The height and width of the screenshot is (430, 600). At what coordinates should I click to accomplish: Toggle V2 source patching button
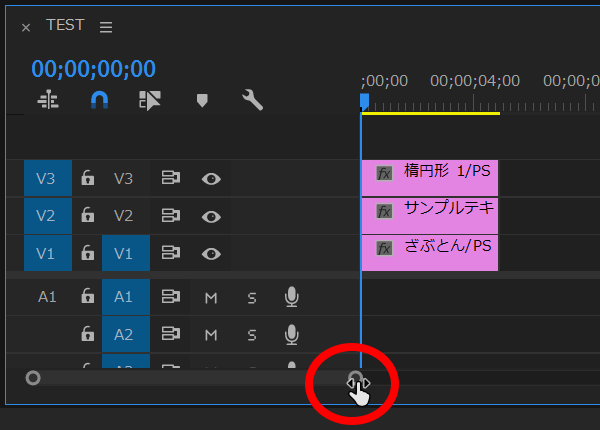pos(48,216)
